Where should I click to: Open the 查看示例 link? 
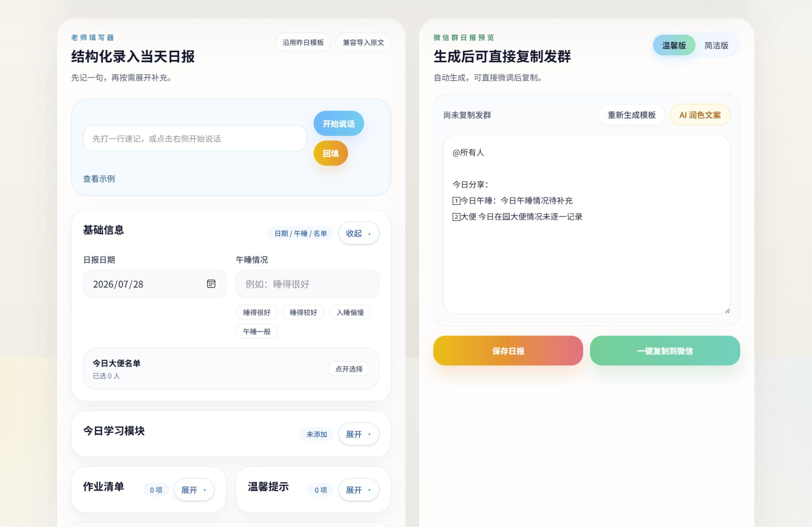tap(99, 179)
